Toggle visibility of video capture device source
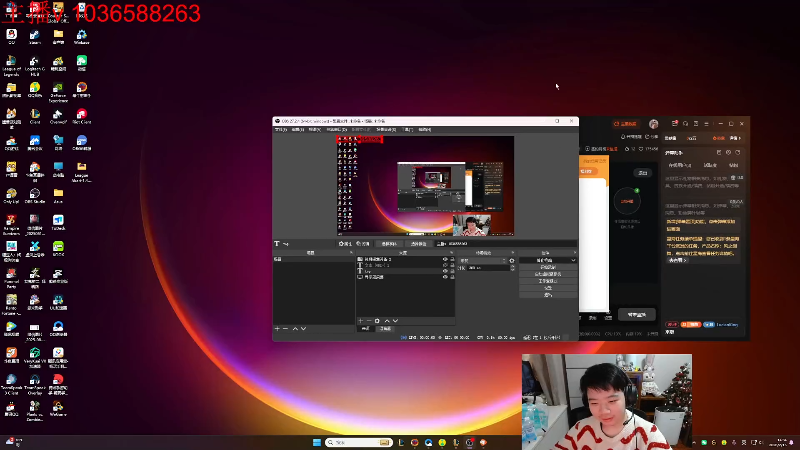Viewport: 800px width, 450px height. click(445, 259)
